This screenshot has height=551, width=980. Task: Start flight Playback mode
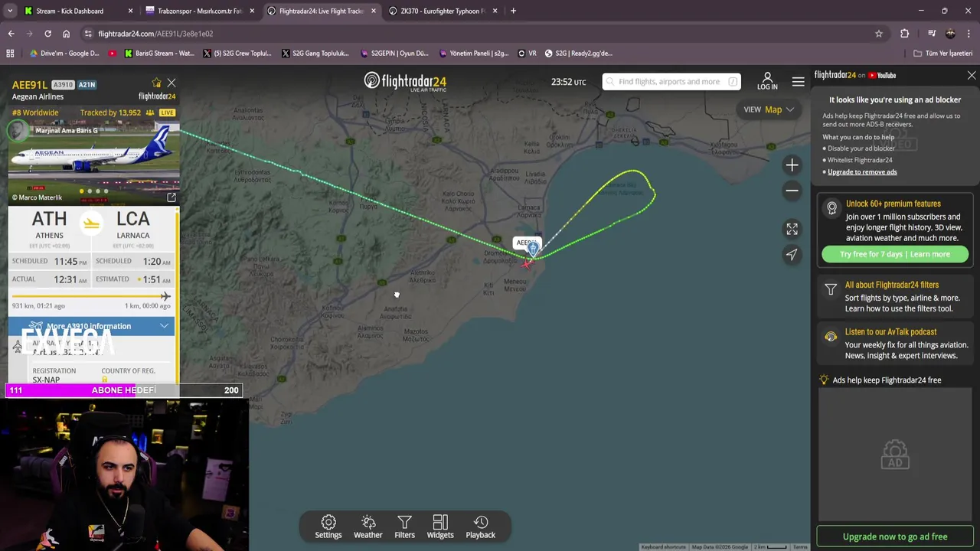click(x=481, y=527)
